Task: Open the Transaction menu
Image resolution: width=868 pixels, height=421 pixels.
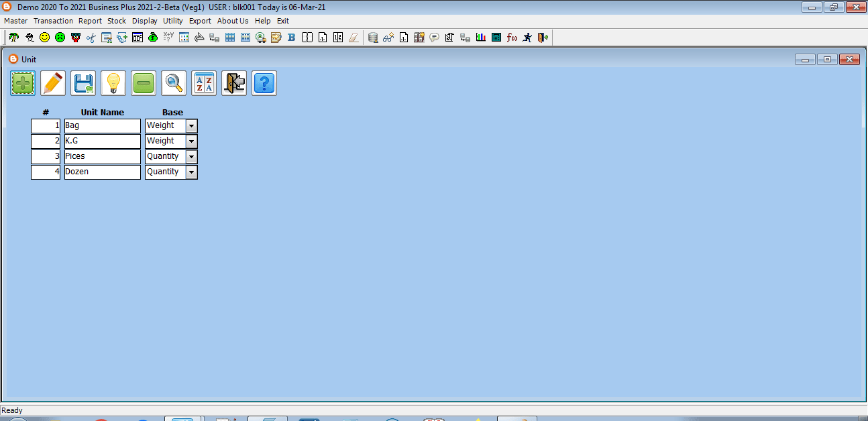Action: (x=53, y=21)
